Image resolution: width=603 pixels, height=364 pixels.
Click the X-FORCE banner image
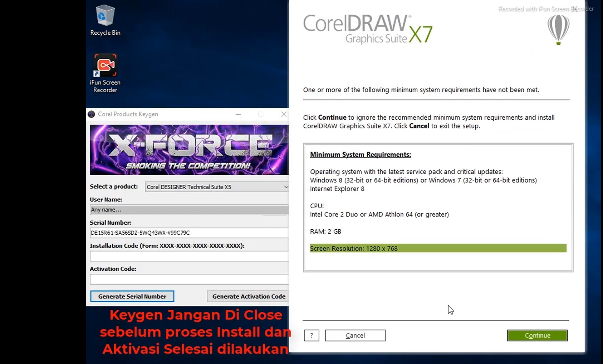(189, 150)
